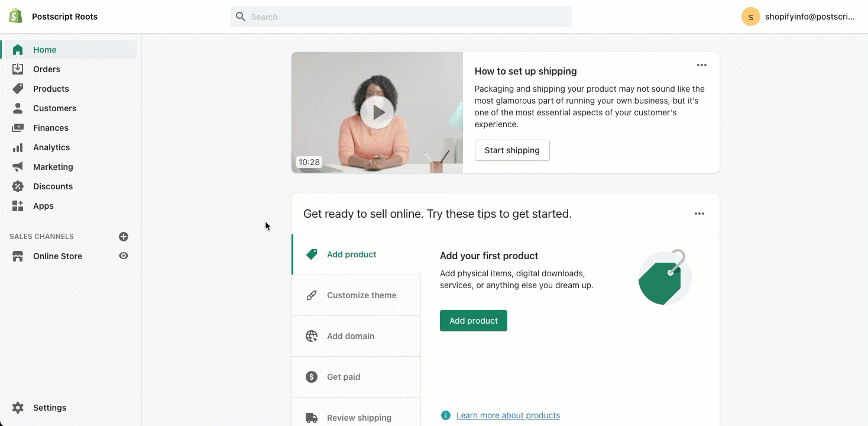The height and width of the screenshot is (426, 868).
Task: Play the shipping setup video
Action: coord(377,112)
